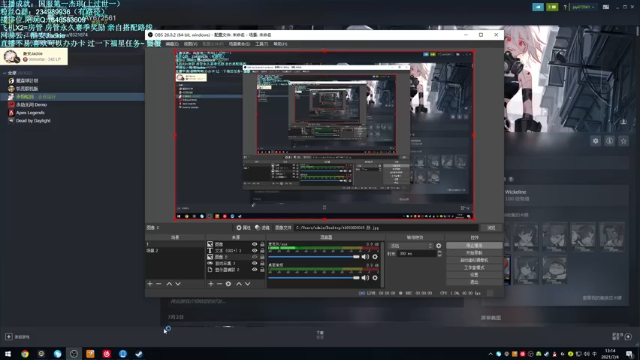The height and width of the screenshot is (360, 640).
Task: Toggle visibility eye of first image source
Action: point(254,244)
